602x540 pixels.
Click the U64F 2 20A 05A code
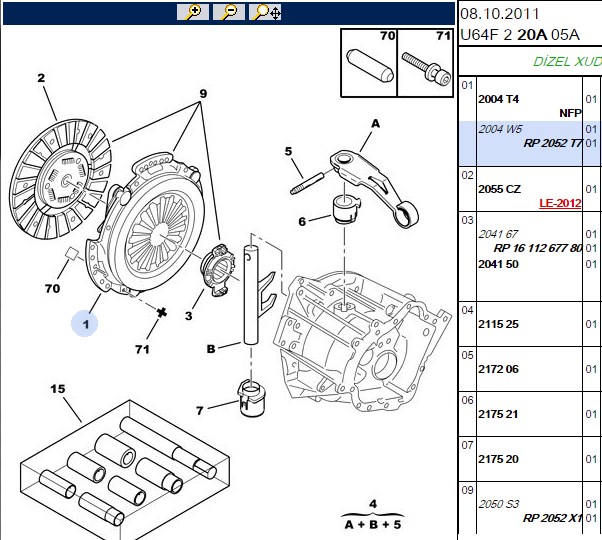click(520, 35)
